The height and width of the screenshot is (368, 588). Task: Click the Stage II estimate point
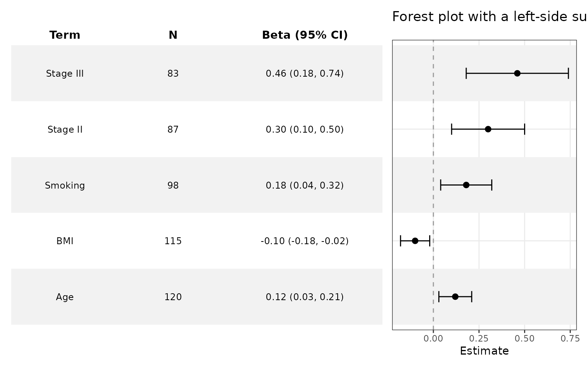[488, 129]
